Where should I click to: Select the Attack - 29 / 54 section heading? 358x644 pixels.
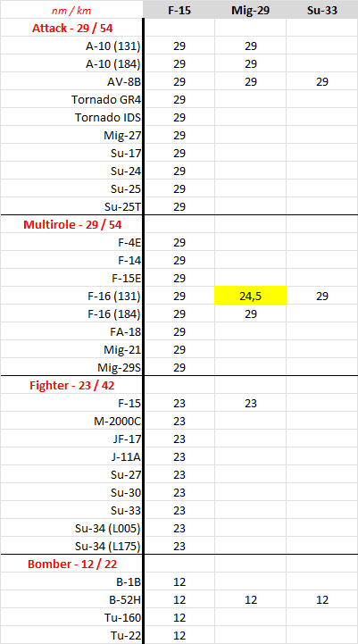coord(71,29)
